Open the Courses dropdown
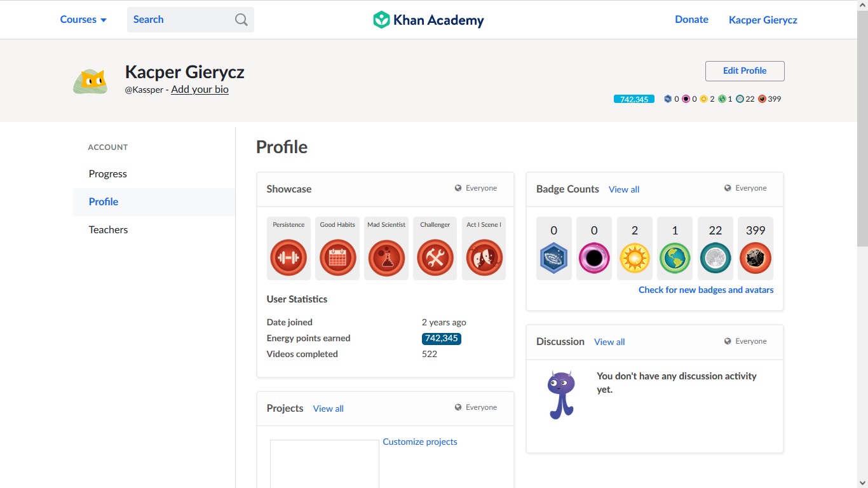This screenshot has height=488, width=868. click(x=83, y=20)
